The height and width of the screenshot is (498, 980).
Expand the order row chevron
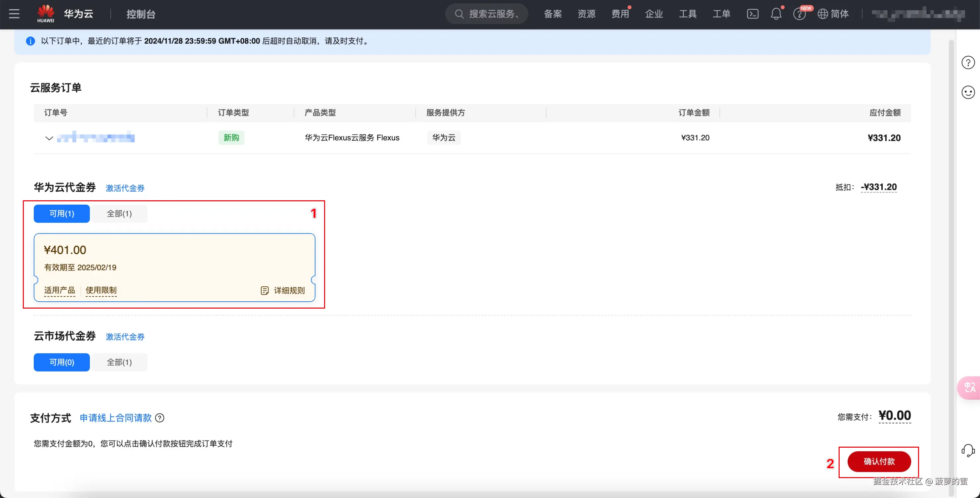[49, 138]
